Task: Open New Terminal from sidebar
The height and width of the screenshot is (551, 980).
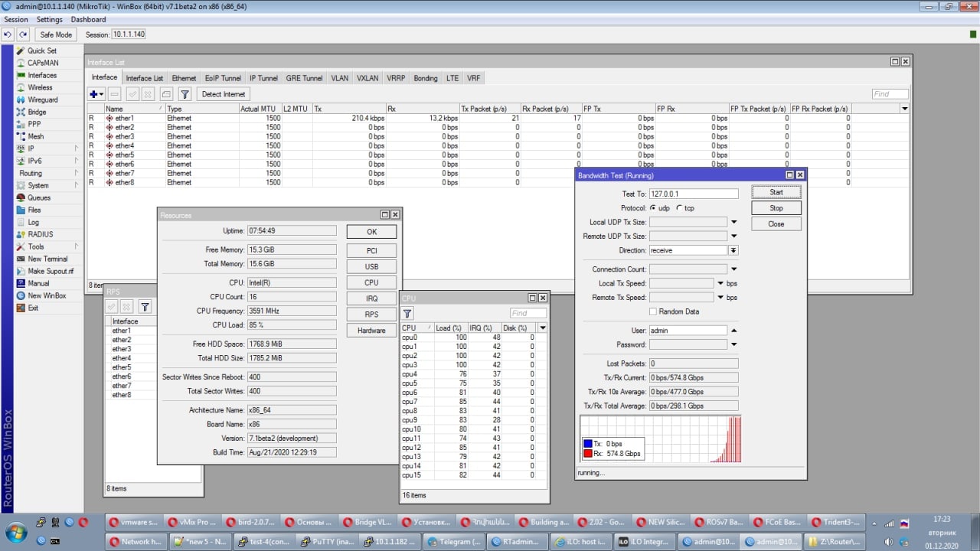Action: 47,259
